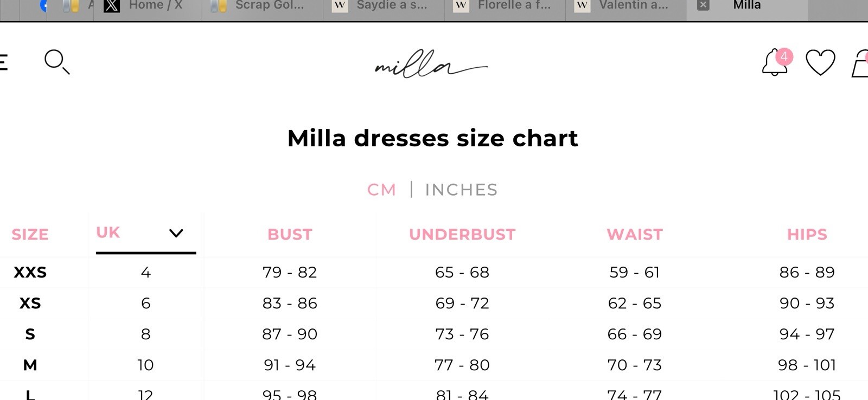Click the HIPS column header
The width and height of the screenshot is (868, 400).
[x=807, y=235]
